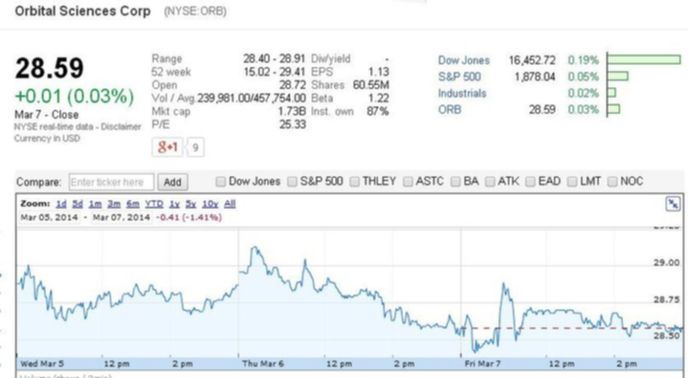Focus the Enter ticker here field
This screenshot has height=378, width=688.
click(111, 182)
